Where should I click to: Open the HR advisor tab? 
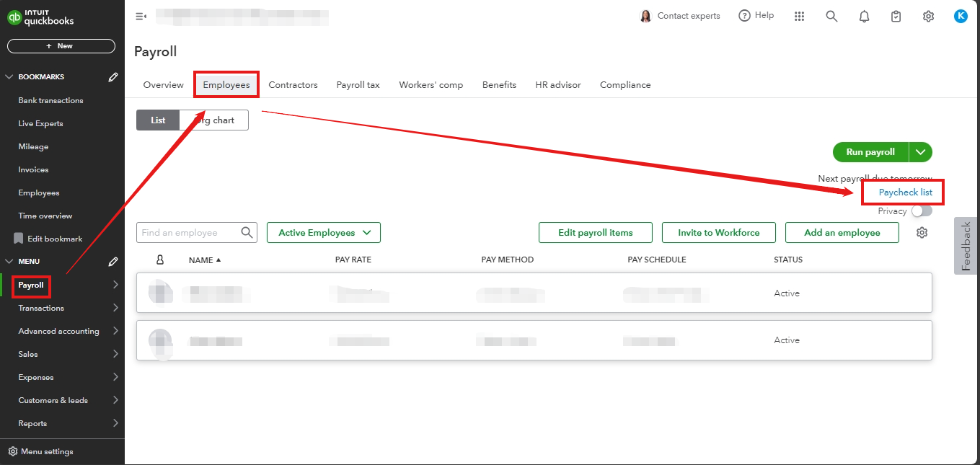(558, 85)
